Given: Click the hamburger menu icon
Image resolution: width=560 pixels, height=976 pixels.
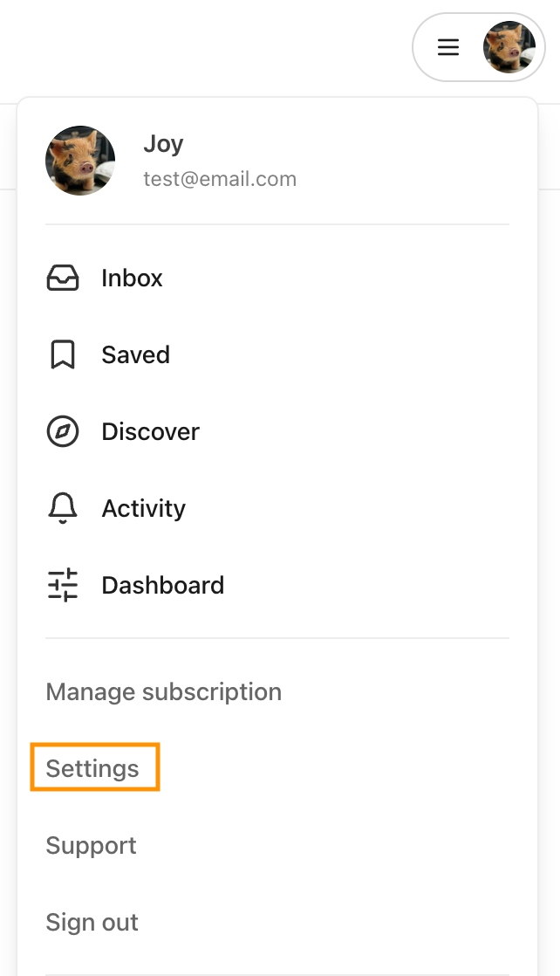Looking at the screenshot, I should (x=448, y=47).
